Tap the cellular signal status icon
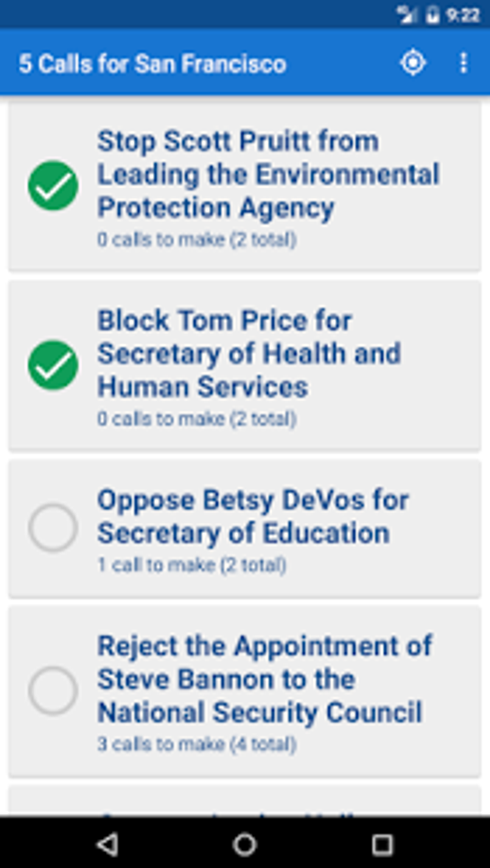Image resolution: width=490 pixels, height=868 pixels. coord(406,15)
